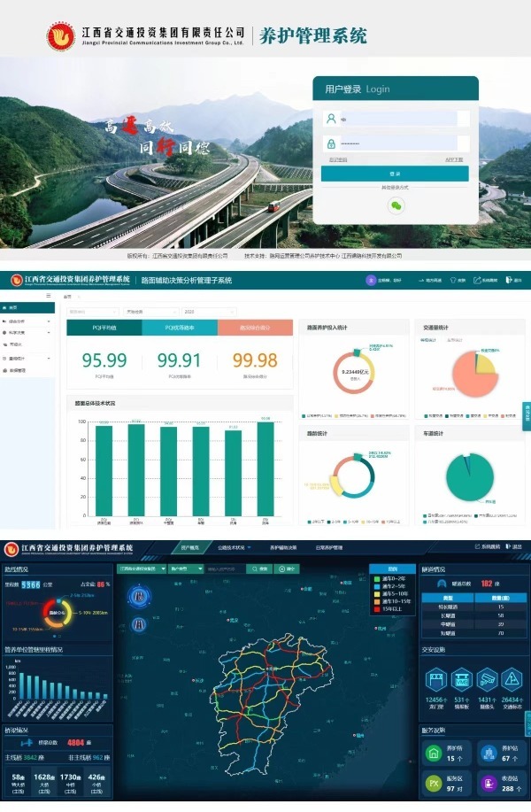
Task: Select 首页 home item in light sidebar
Action: tap(27, 307)
